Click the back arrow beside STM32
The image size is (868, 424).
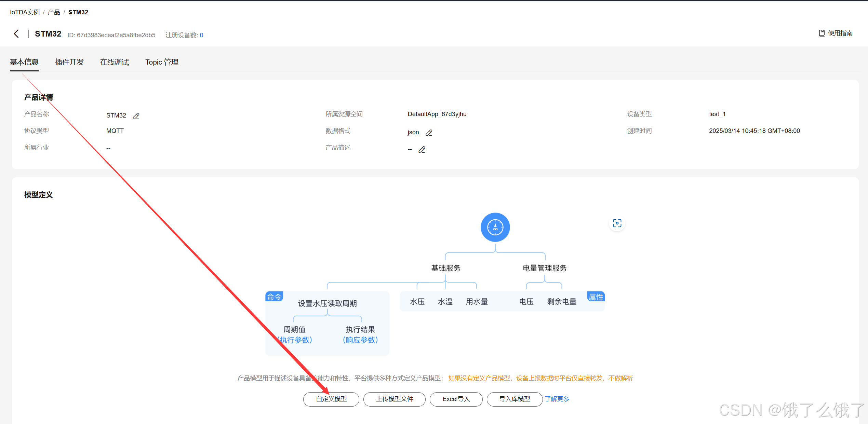tap(16, 33)
